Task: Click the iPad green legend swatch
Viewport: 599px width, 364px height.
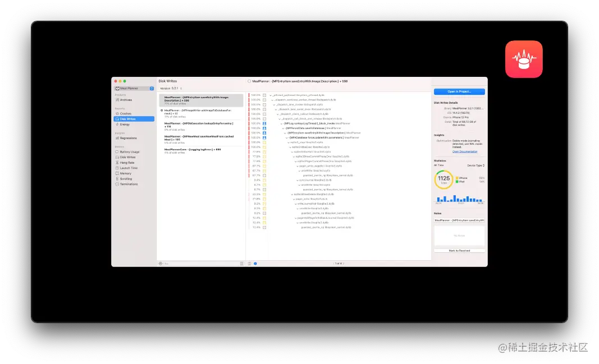Action: [457, 182]
